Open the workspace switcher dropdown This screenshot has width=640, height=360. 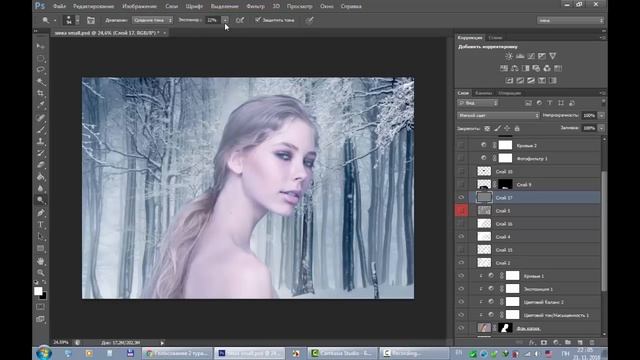click(570, 20)
